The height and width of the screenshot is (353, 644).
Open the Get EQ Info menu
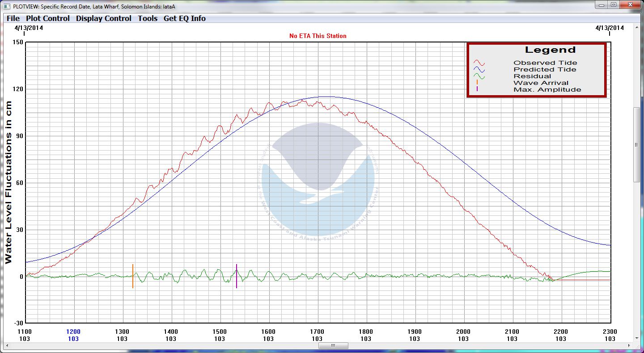pyautogui.click(x=185, y=18)
